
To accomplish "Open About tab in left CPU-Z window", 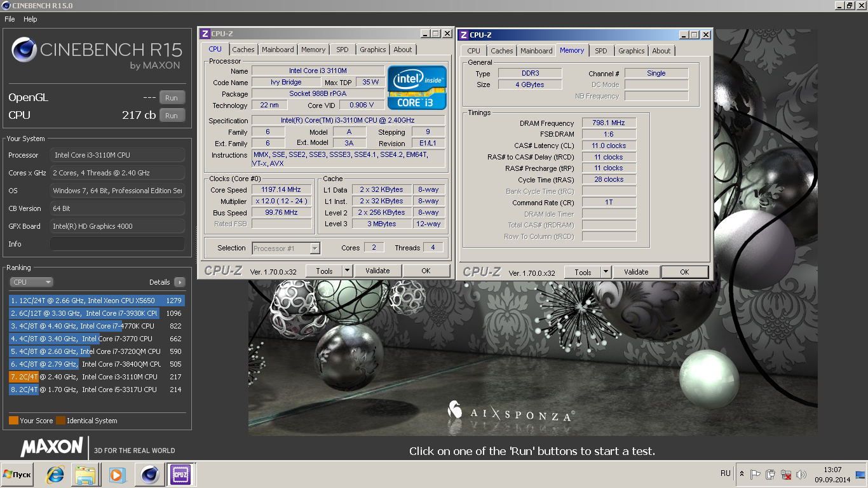I will (403, 50).
